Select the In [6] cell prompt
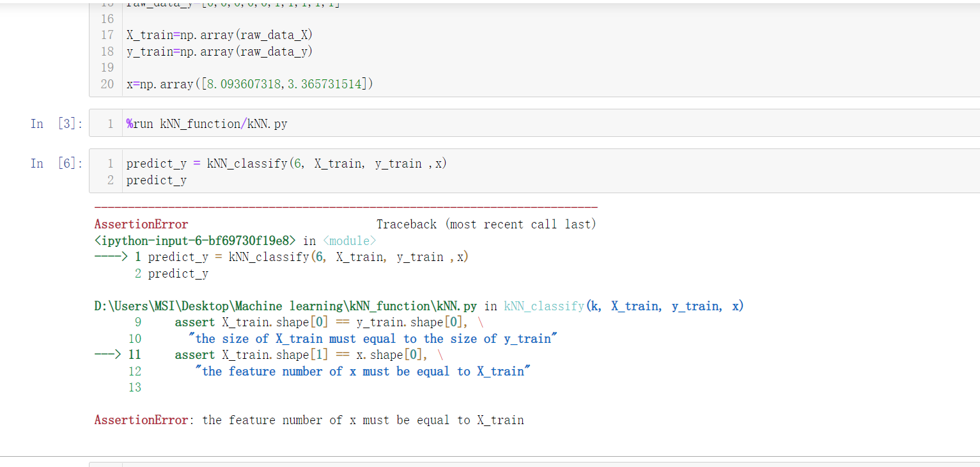Screen dimensions: 980x467 [x=56, y=163]
